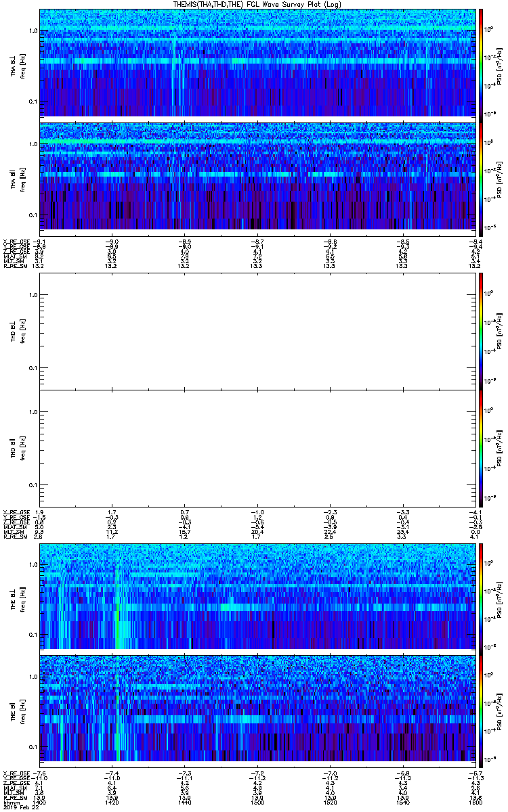
Task: Click the hhmm axis label
Action: click(10, 803)
